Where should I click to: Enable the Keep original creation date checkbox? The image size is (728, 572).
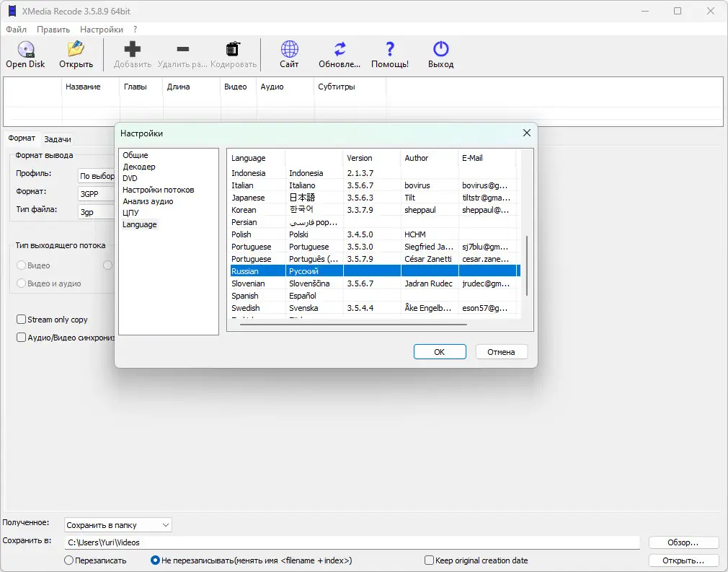pyautogui.click(x=430, y=560)
